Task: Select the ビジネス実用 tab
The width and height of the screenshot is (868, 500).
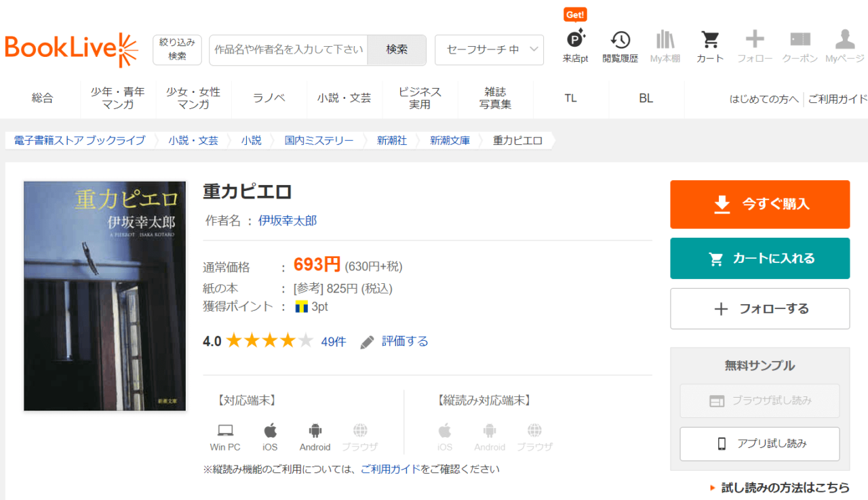Action: (420, 98)
